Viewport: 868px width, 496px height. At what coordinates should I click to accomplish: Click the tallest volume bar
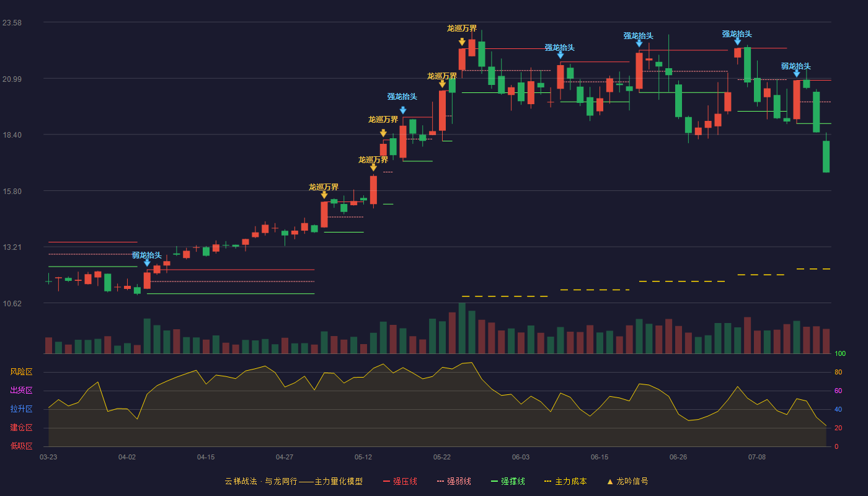462,328
